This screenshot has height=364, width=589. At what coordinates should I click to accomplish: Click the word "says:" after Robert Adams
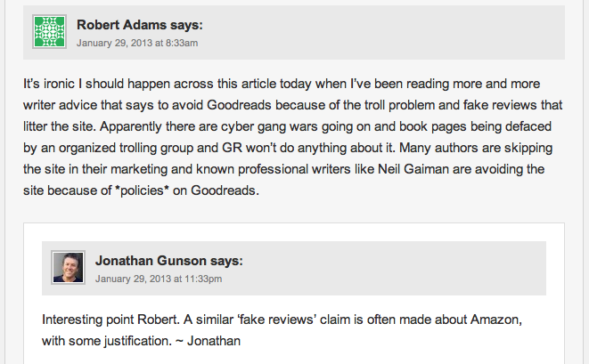[x=186, y=25]
